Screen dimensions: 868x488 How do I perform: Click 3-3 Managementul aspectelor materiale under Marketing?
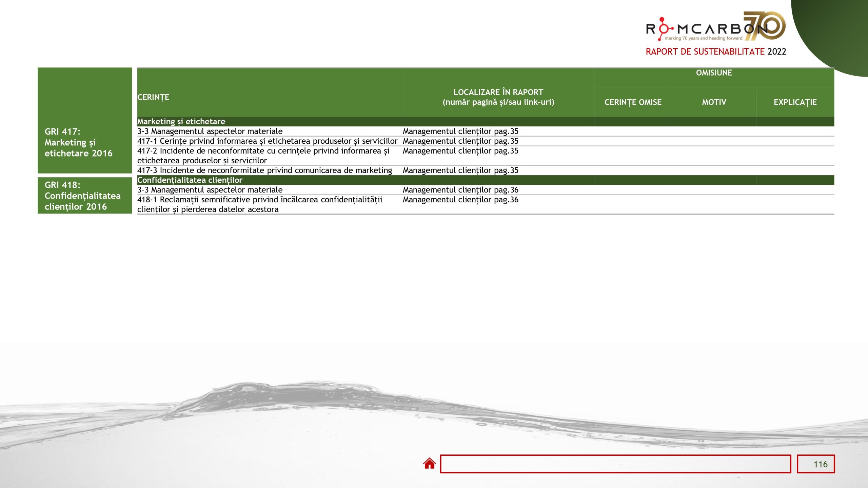click(x=210, y=131)
